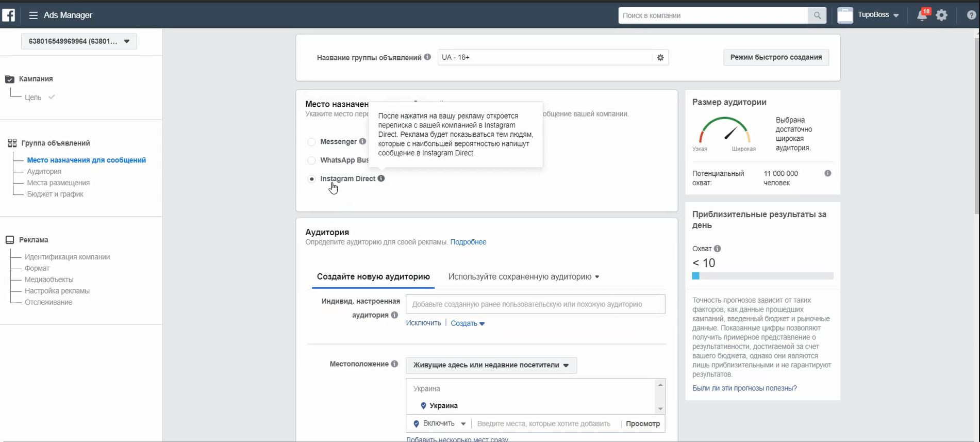Click Режим быстрого создания button
The image size is (980, 442).
click(x=776, y=57)
